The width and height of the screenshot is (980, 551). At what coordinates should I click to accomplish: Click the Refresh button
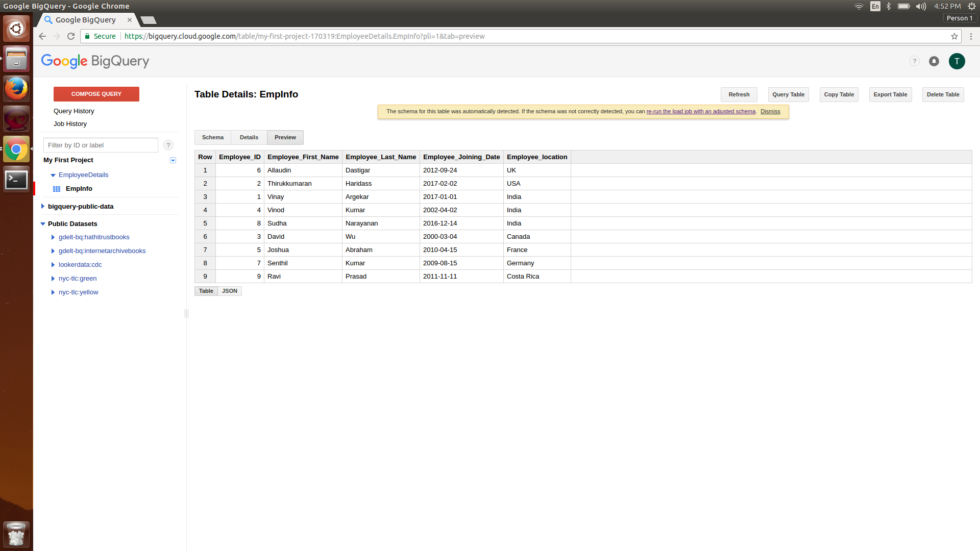739,94
